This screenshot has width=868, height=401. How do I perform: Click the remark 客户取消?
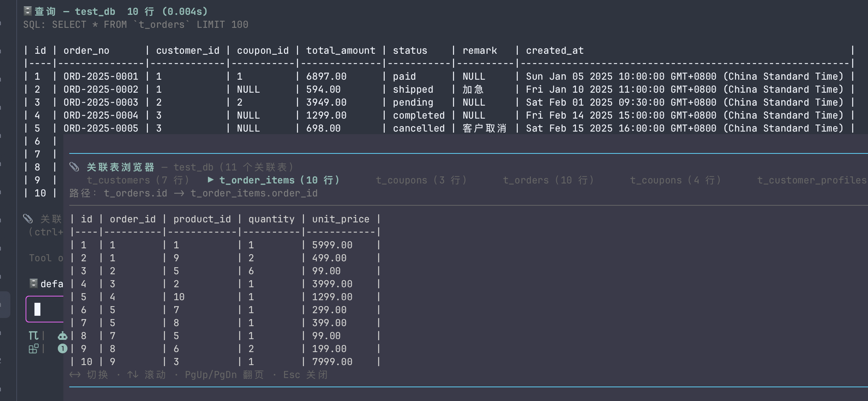coord(484,128)
